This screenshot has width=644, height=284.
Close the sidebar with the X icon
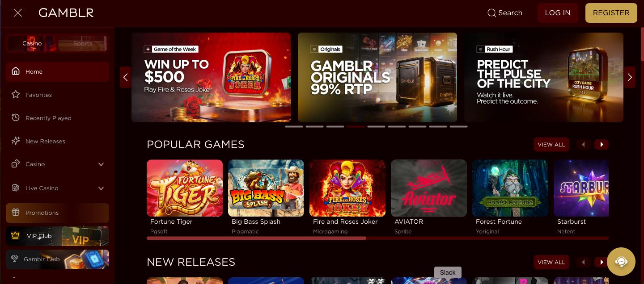(18, 13)
